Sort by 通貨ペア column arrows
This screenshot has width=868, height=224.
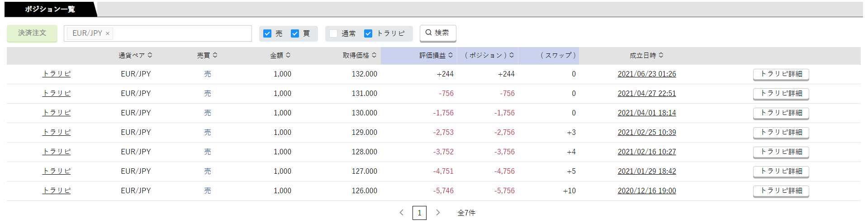[x=150, y=55]
